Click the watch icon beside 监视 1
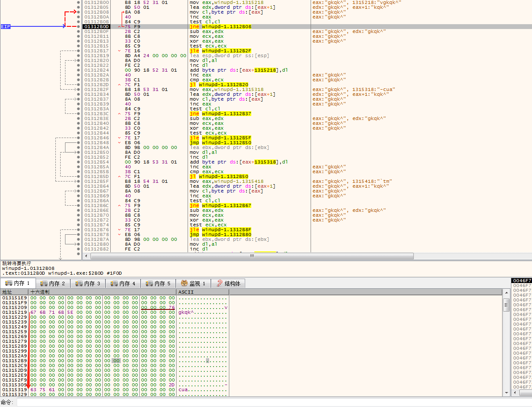Viewport: 532px width, 407px height. pyautogui.click(x=185, y=283)
